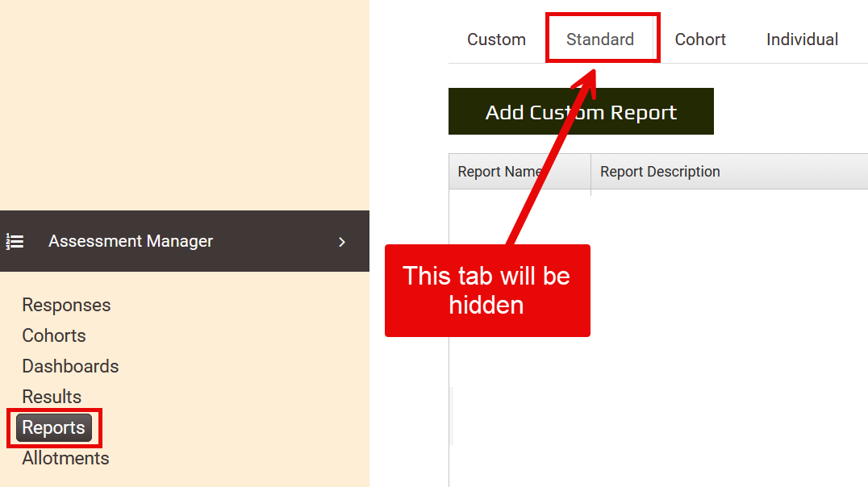Select the Assessment Manager menu title
The image size is (868, 487).
tap(131, 241)
